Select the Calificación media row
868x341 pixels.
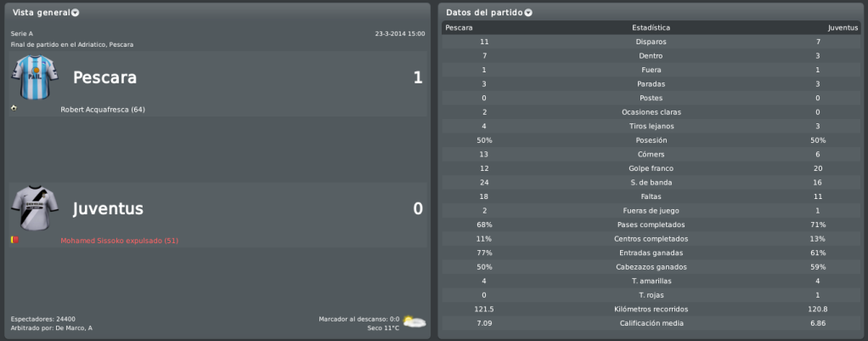[x=651, y=323]
